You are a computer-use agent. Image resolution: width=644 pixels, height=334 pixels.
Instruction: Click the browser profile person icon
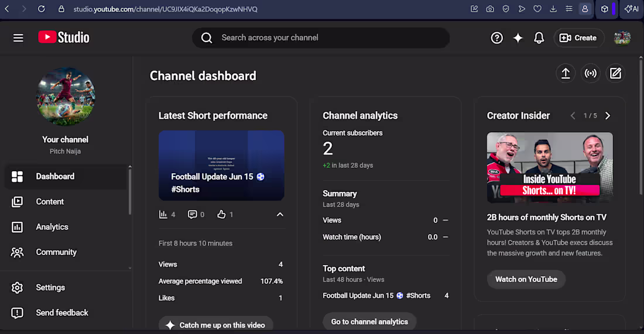point(585,9)
